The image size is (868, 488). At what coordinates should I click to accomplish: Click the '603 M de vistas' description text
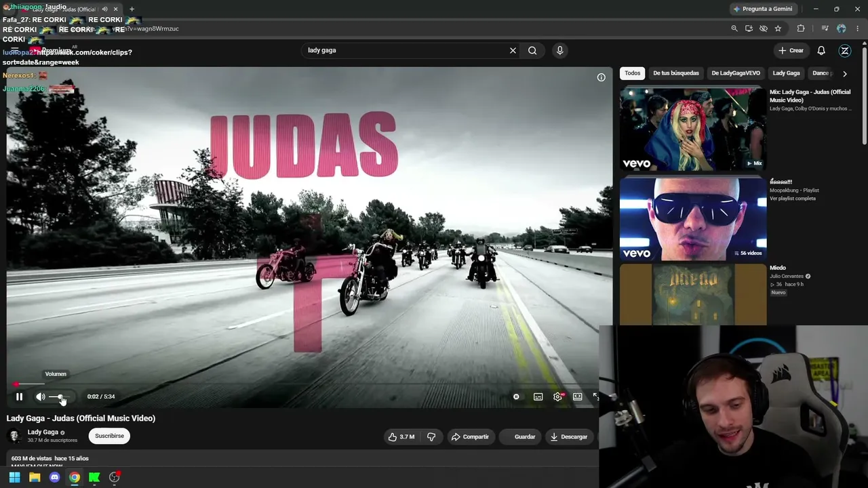coord(31,458)
